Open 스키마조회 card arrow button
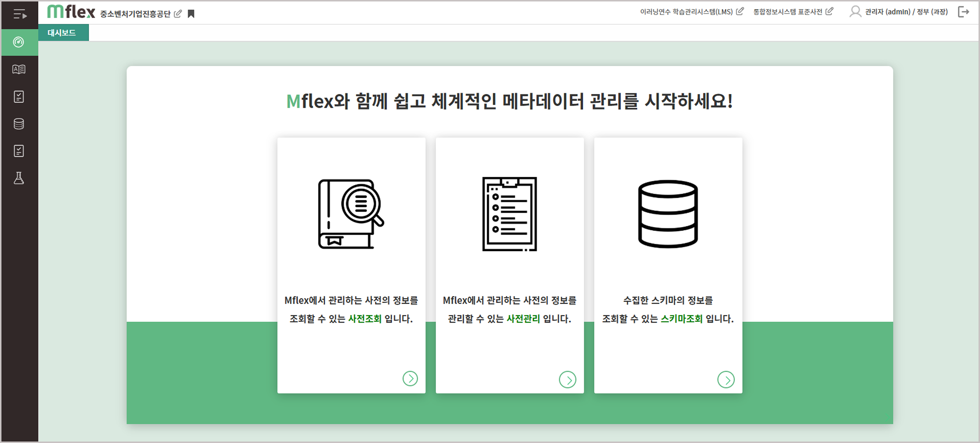The image size is (980, 443). (726, 380)
